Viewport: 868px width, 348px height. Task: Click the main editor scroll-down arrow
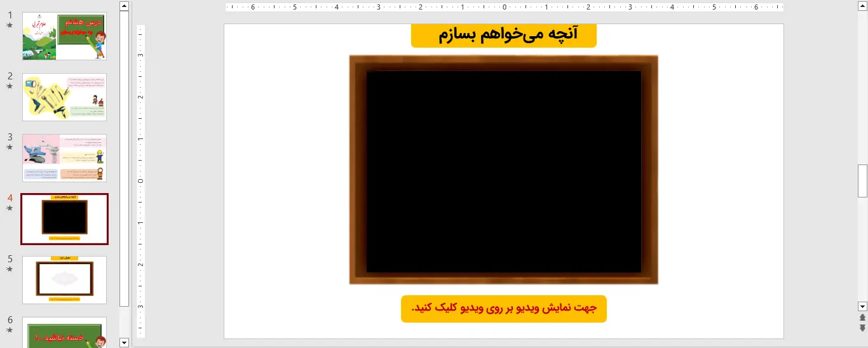[862, 306]
